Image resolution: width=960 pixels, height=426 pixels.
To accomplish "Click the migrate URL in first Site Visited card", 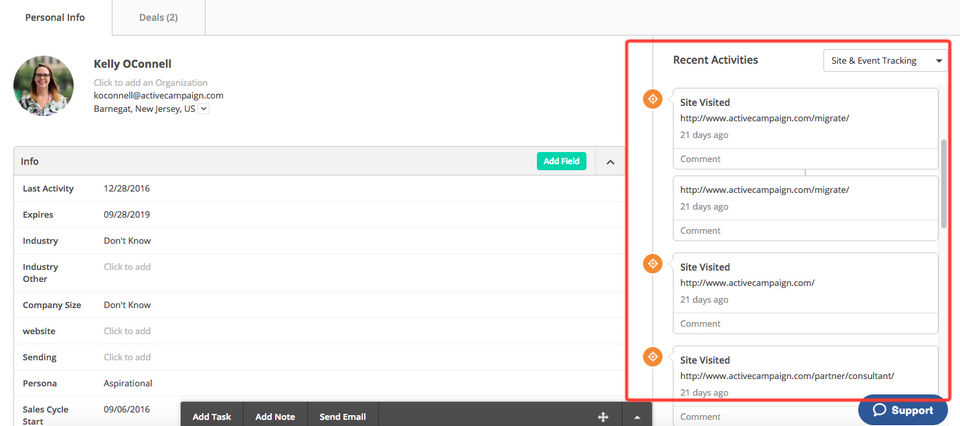I will (x=765, y=118).
